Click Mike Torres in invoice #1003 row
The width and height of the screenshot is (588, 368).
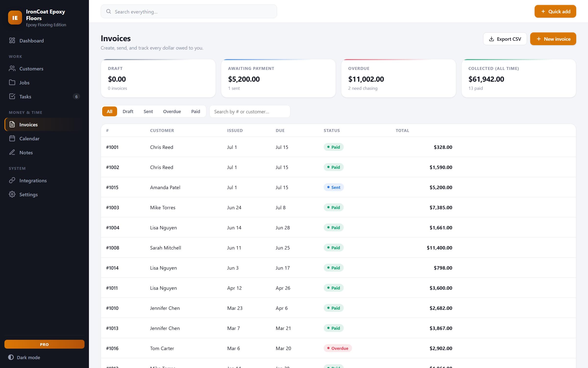(x=163, y=207)
